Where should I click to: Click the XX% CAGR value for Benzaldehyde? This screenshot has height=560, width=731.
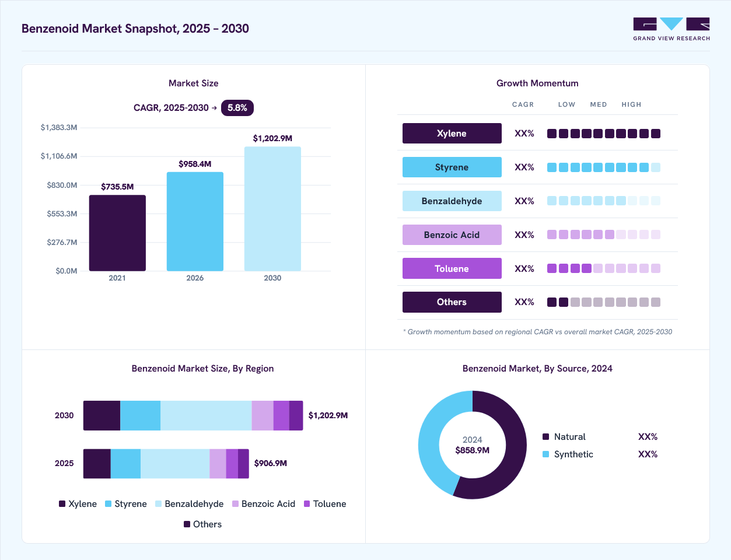pyautogui.click(x=524, y=201)
